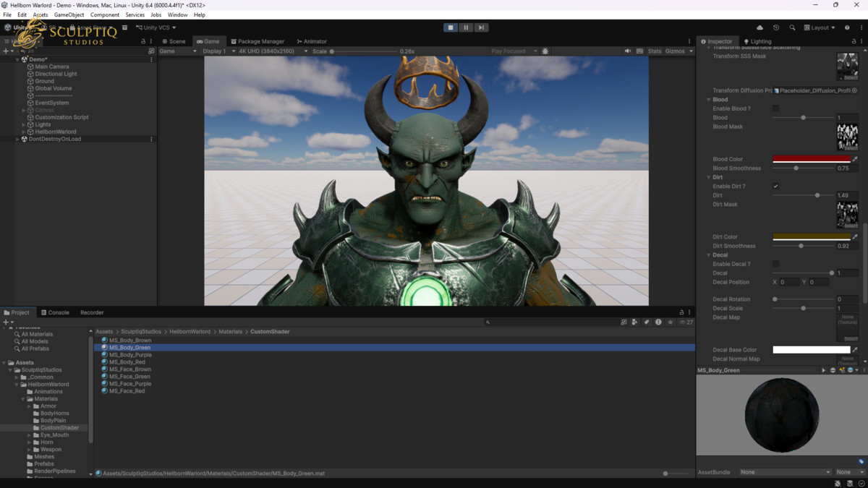Switch to the Console tab
868x488 pixels.
pyautogui.click(x=55, y=312)
